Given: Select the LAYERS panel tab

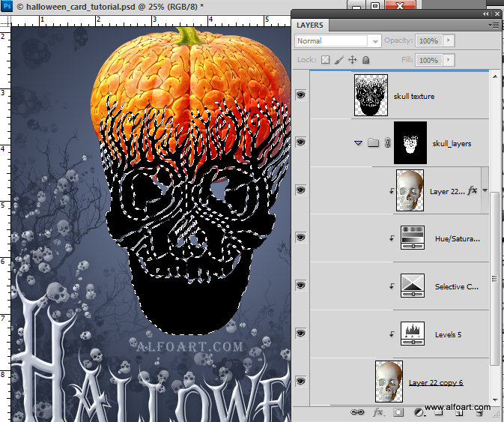Looking at the screenshot, I should pyautogui.click(x=310, y=25).
